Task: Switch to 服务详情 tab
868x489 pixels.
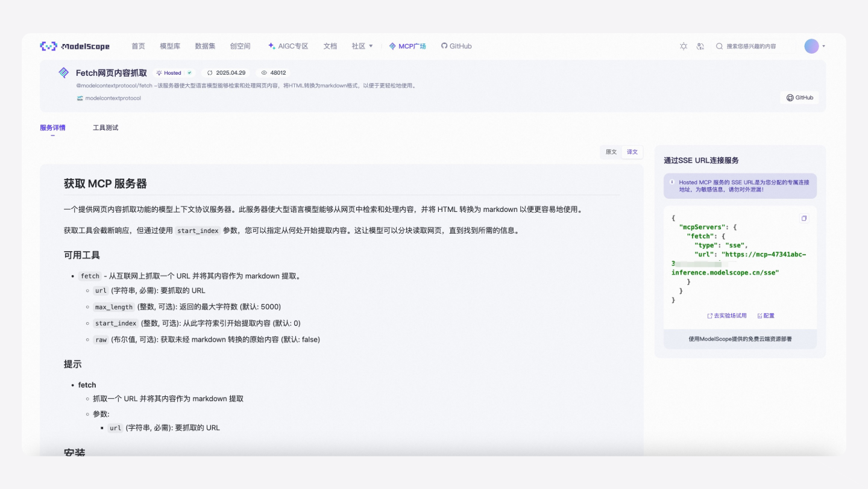Action: 52,128
